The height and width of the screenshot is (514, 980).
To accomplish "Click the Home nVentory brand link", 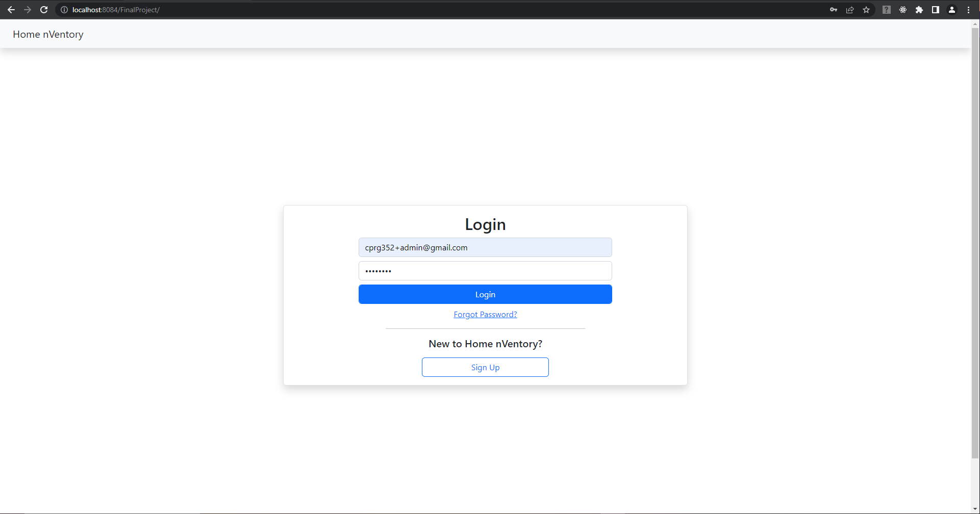I will coord(48,34).
